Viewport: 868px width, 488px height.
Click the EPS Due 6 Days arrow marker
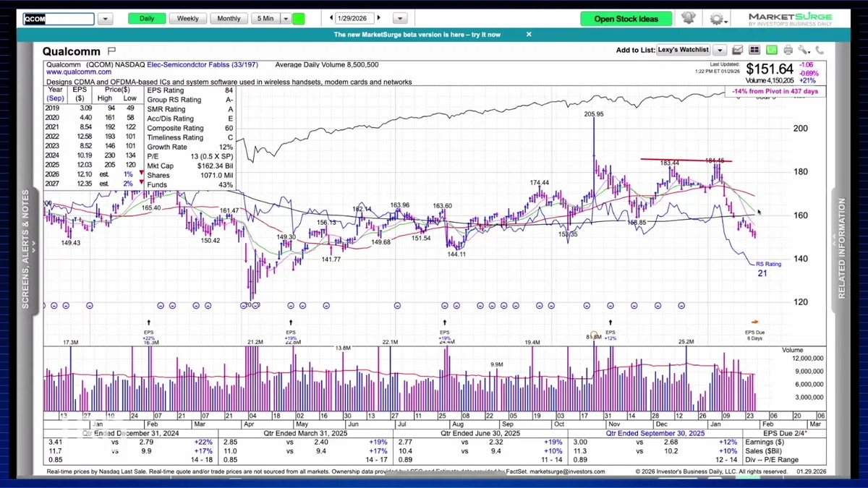point(754,322)
